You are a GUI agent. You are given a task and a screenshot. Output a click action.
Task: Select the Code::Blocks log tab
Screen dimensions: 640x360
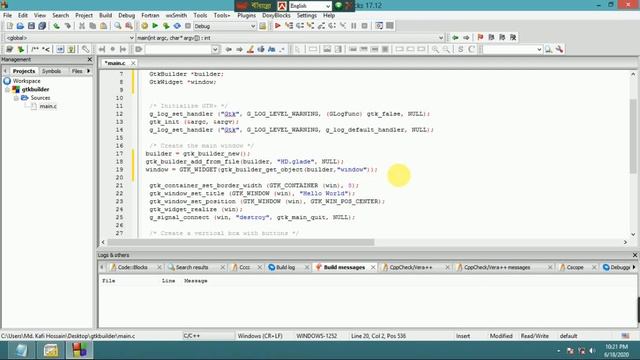pyautogui.click(x=132, y=267)
